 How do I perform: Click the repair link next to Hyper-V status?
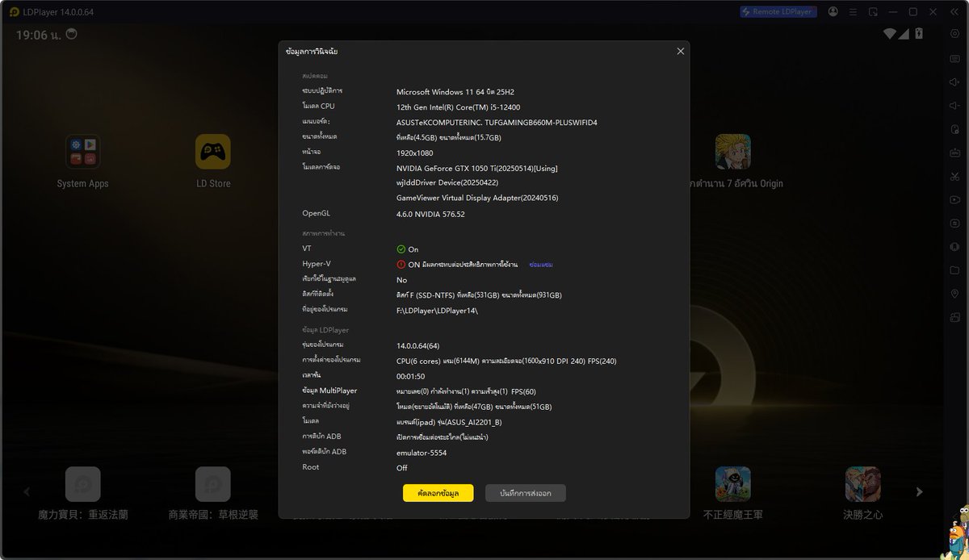point(539,264)
